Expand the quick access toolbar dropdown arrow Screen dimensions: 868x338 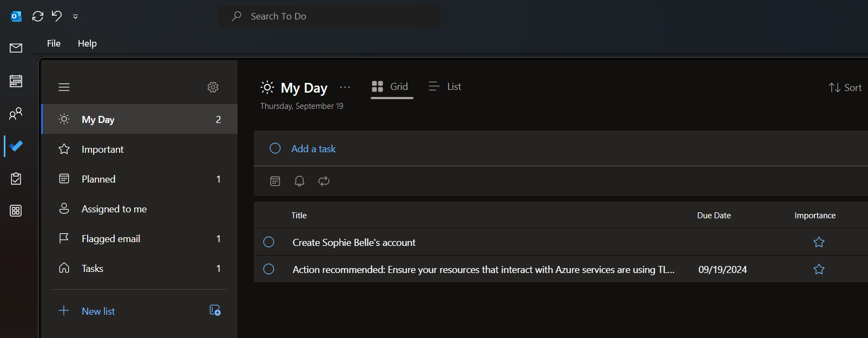pyautogui.click(x=75, y=17)
